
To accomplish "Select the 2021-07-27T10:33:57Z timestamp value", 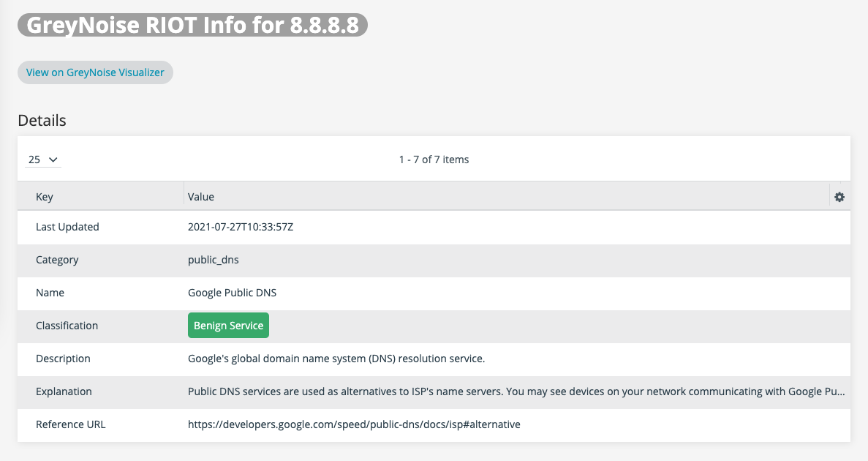I will point(241,227).
